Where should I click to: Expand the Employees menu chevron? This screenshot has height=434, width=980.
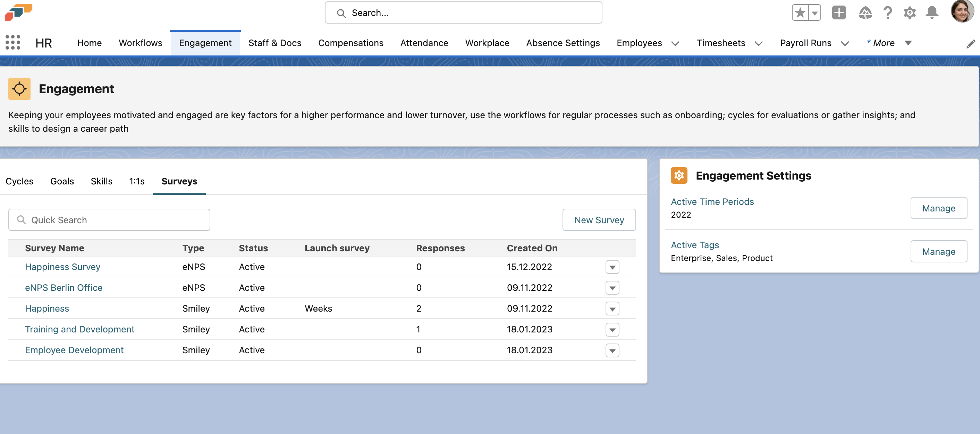[675, 43]
